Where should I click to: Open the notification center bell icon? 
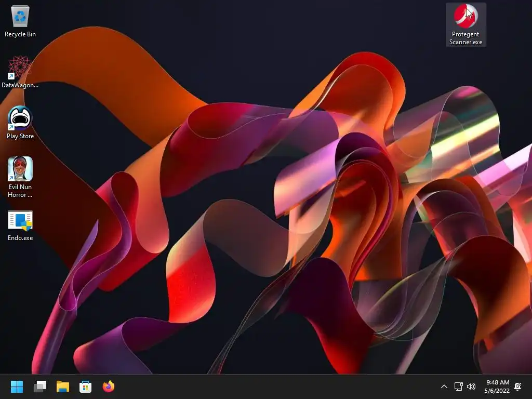coord(518,387)
